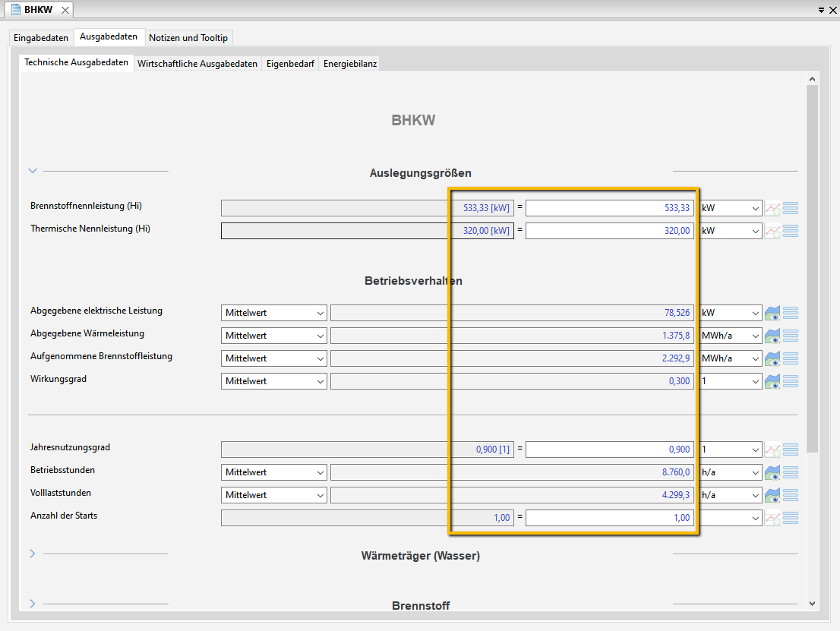Click list icon beside Aufgenommene Brennstoffleistung

coord(791,358)
